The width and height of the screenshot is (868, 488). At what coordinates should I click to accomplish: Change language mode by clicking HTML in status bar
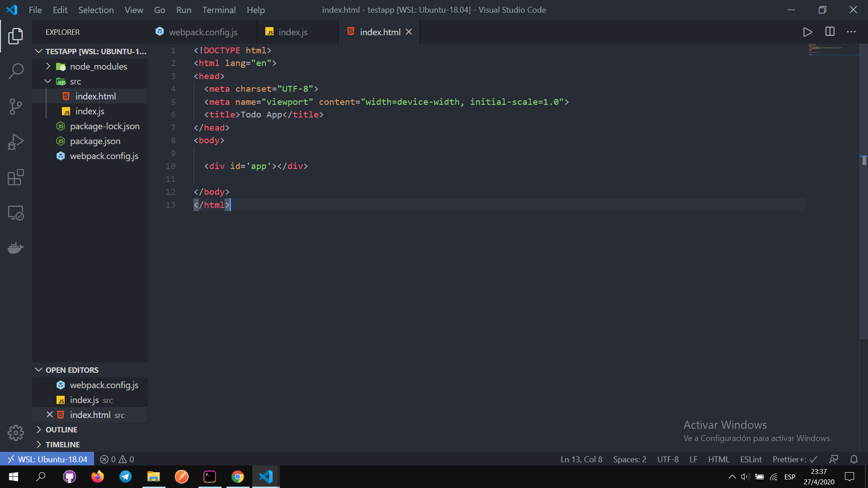click(x=718, y=459)
